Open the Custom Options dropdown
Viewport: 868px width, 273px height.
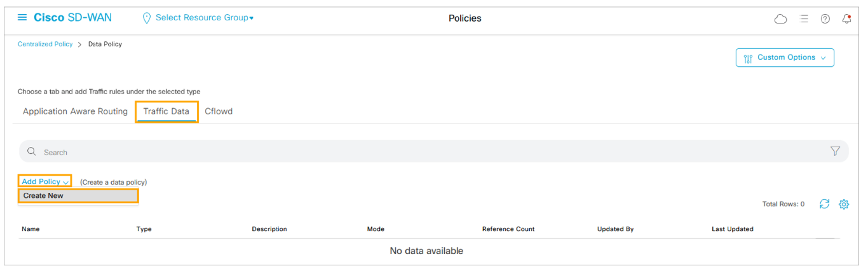click(785, 57)
